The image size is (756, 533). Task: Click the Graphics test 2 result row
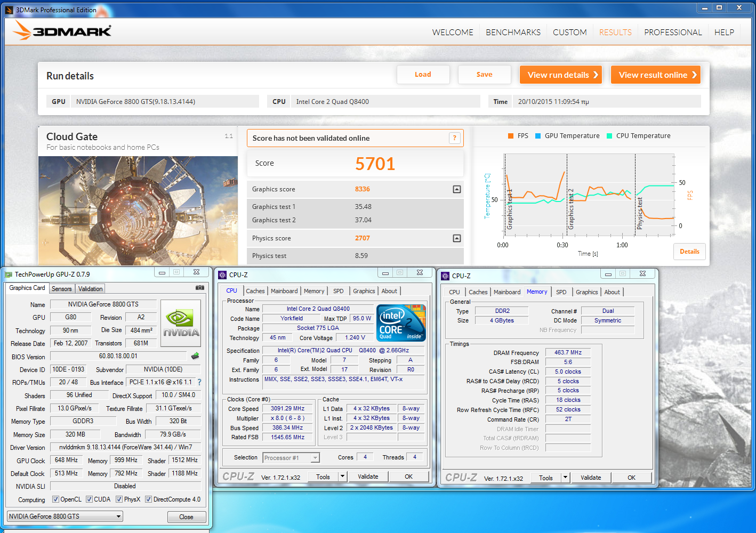[x=355, y=220]
